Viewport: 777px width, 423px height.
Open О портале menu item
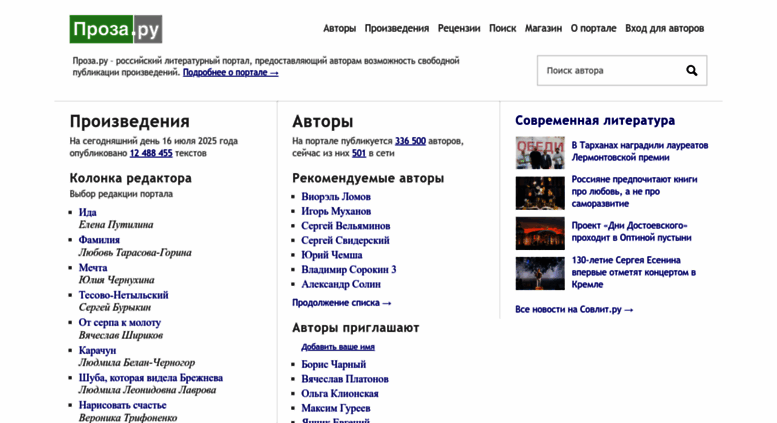pos(593,28)
